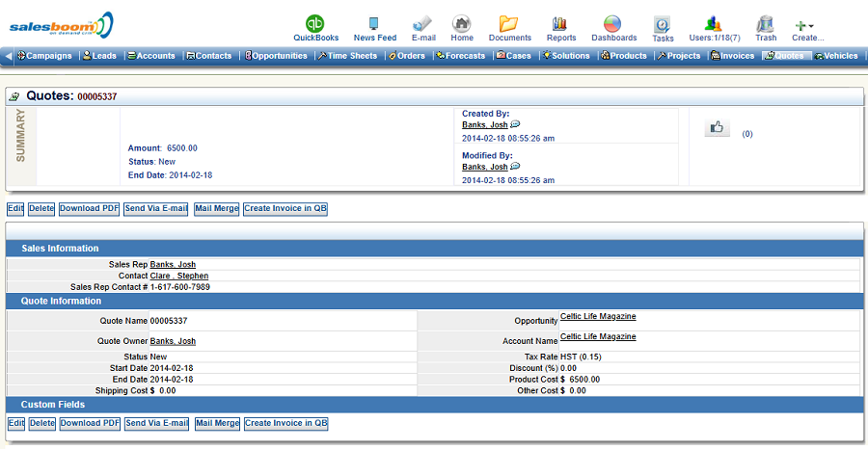Open the QuickBooks icon in top toolbar
868x449 pixels.
point(315,24)
